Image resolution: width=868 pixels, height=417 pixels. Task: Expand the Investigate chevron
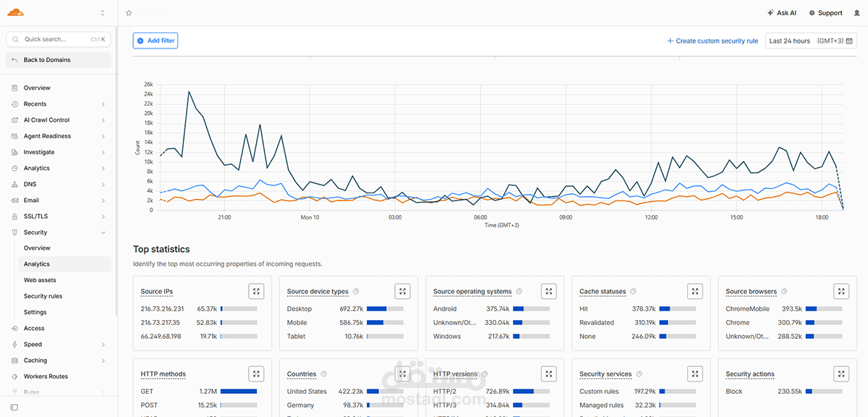[x=103, y=152]
